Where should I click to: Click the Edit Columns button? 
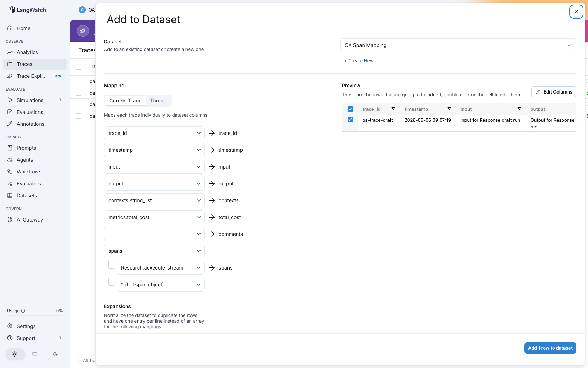tap(554, 92)
